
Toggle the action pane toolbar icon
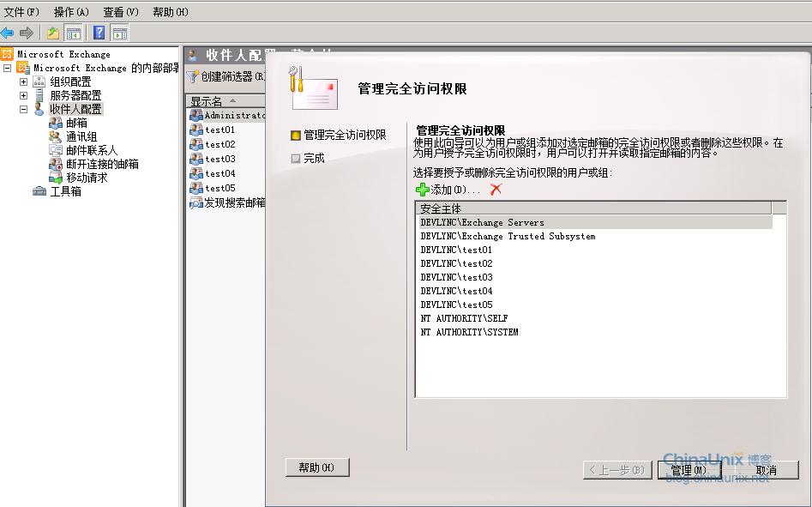point(120,33)
